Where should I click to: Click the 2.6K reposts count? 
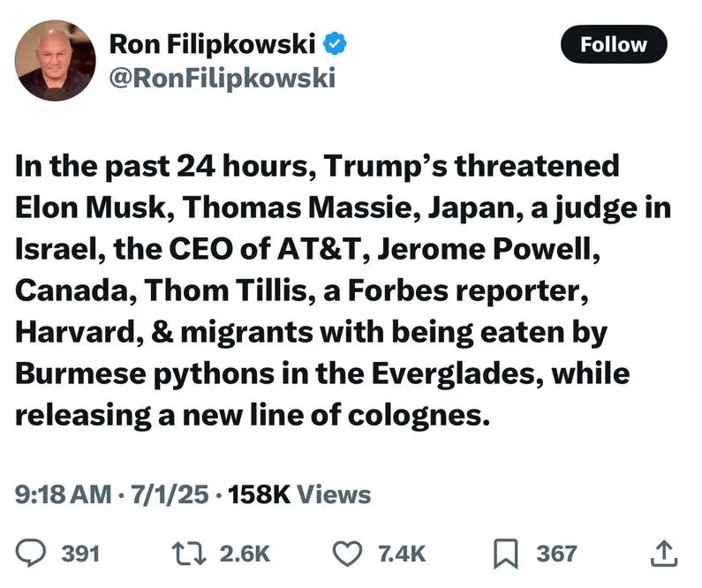click(x=243, y=554)
